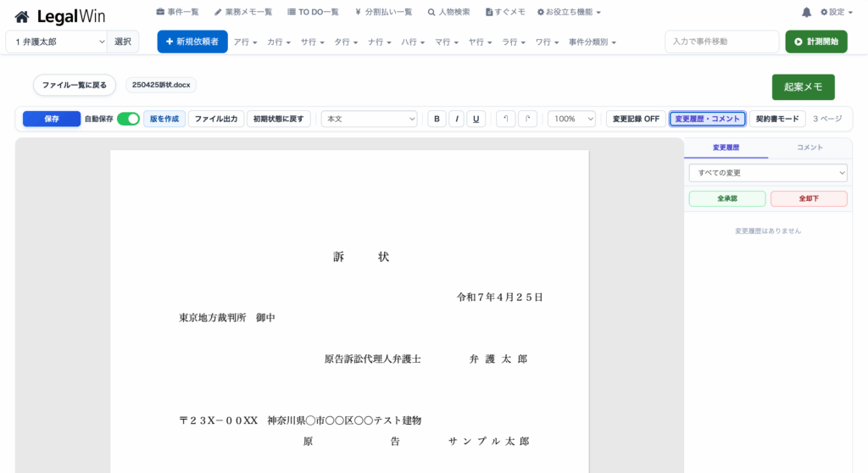This screenshot has width=868, height=473.
Task: Enable 契約書モード
Action: click(777, 119)
